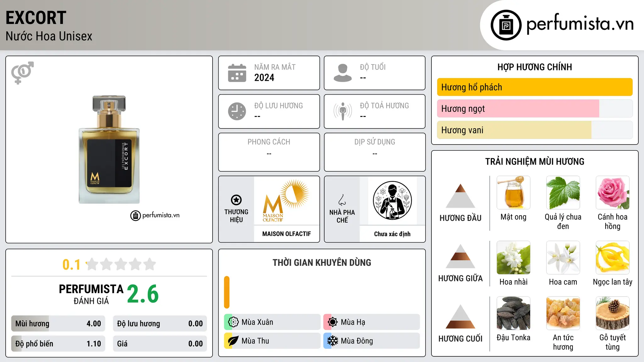Viewport: 644px width, 362px height.
Task: Select the Hương ngọt accord bar
Action: (x=535, y=108)
